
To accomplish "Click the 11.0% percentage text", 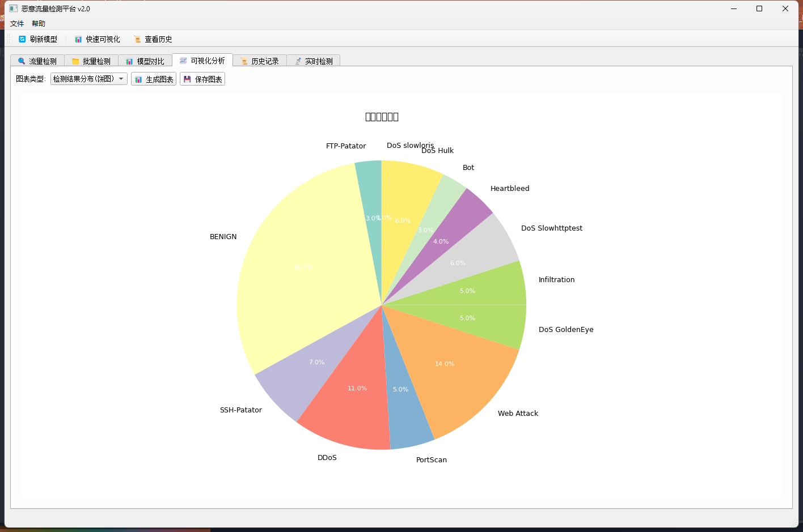I will point(357,388).
